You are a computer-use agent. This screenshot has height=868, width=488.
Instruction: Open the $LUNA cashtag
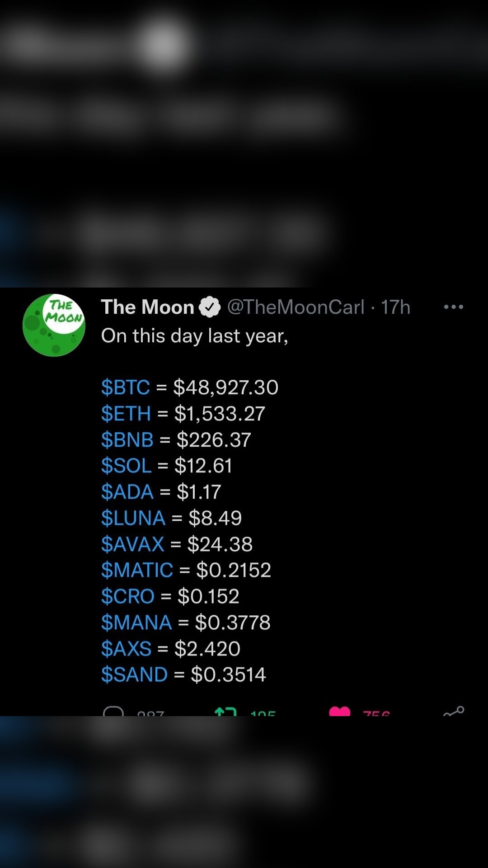coord(133,518)
